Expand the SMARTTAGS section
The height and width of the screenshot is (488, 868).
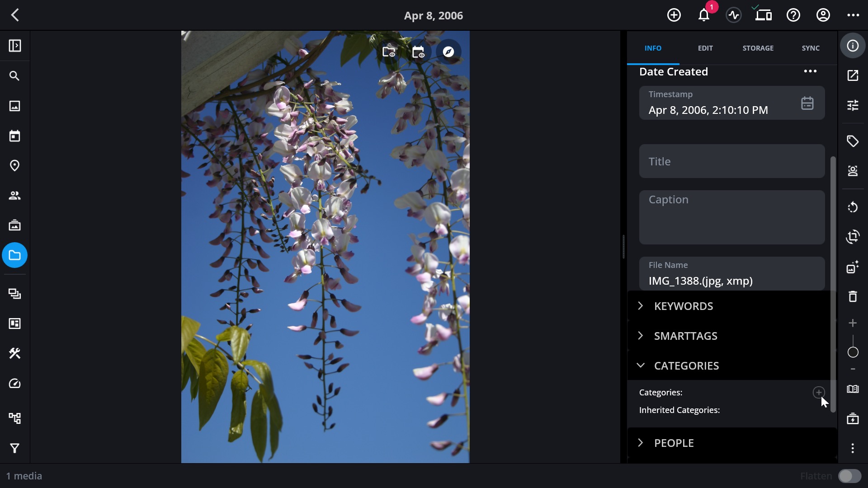[x=732, y=336]
